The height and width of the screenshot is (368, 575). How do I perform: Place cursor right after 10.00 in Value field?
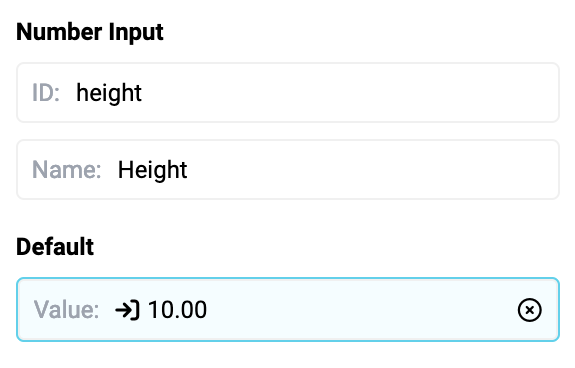point(208,310)
